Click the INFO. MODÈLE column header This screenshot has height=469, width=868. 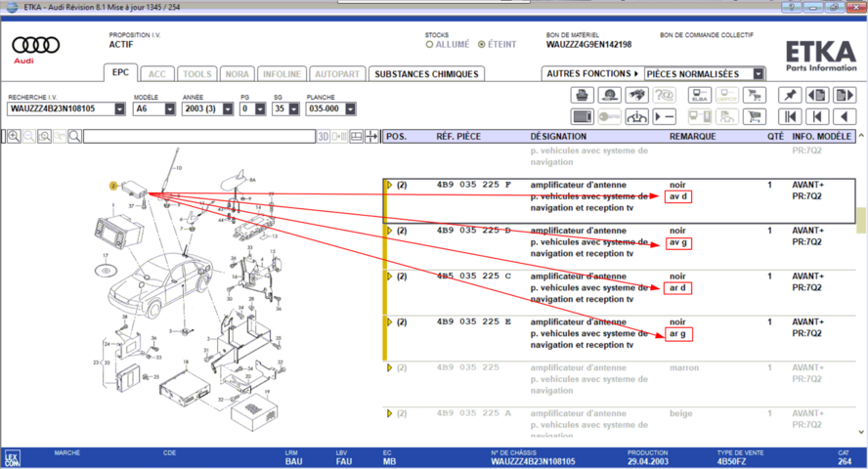[821, 137]
